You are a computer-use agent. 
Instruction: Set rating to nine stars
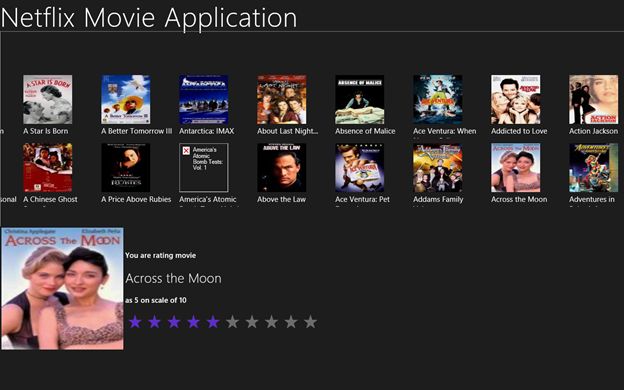pyautogui.click(x=291, y=322)
